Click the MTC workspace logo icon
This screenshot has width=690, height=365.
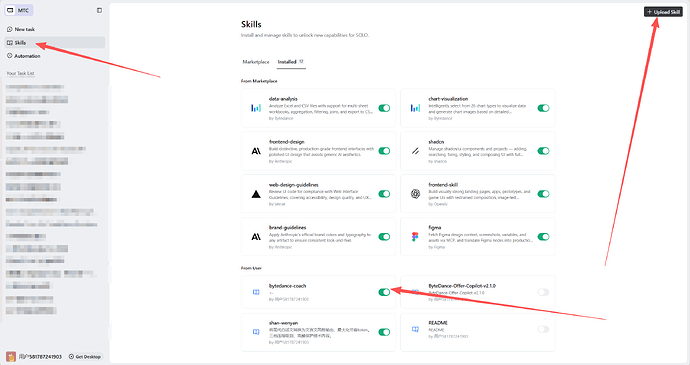10,10
